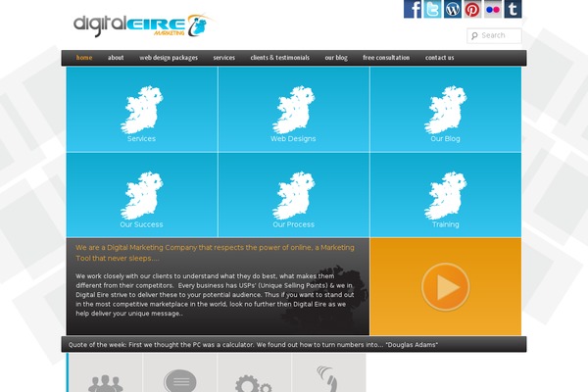Open the Training tile label
The height and width of the screenshot is (392, 588).
(x=445, y=224)
